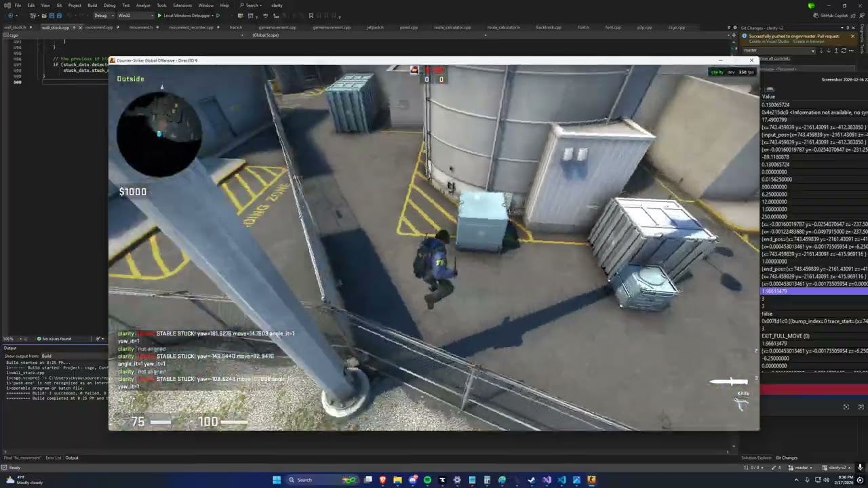Open the Debug menu
Image resolution: width=868 pixels, height=488 pixels.
pos(109,5)
